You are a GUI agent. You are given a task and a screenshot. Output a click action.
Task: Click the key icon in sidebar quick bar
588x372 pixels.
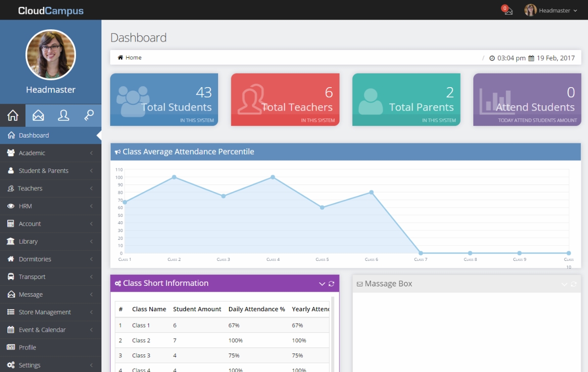tap(89, 116)
